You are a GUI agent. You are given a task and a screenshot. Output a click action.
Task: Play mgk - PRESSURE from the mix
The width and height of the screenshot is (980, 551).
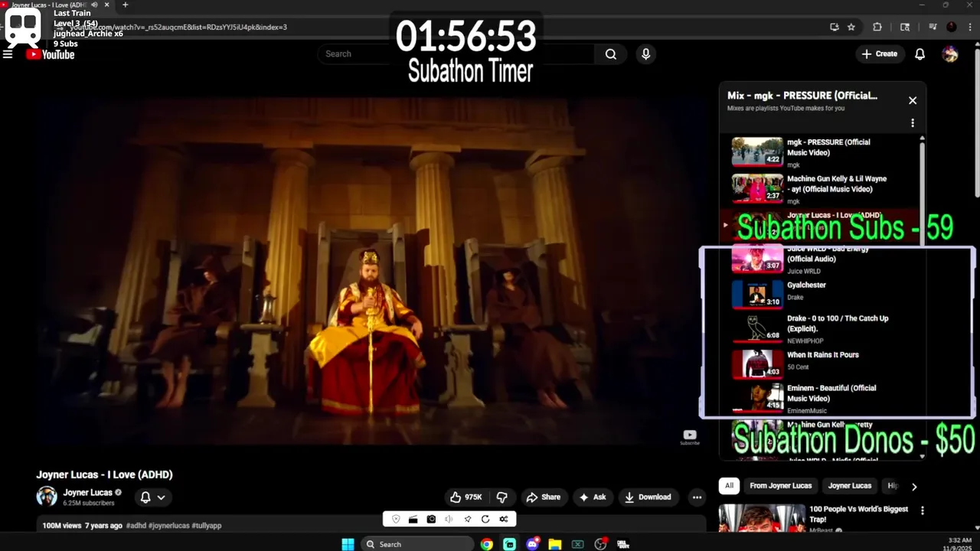click(821, 152)
